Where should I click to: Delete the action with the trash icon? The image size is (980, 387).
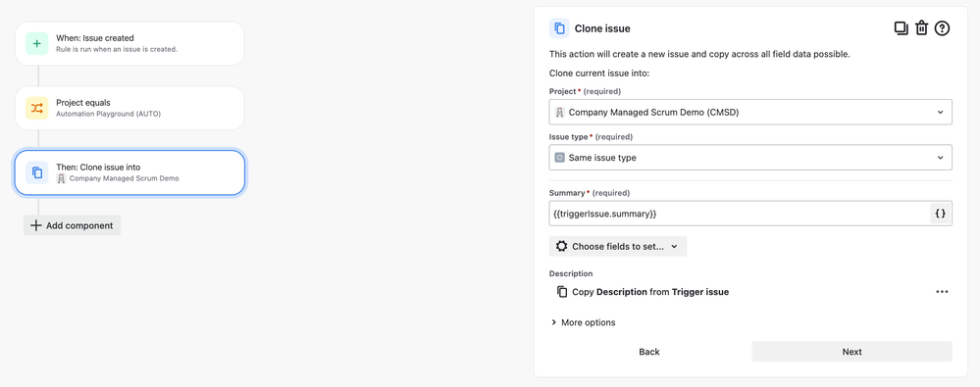click(x=921, y=28)
